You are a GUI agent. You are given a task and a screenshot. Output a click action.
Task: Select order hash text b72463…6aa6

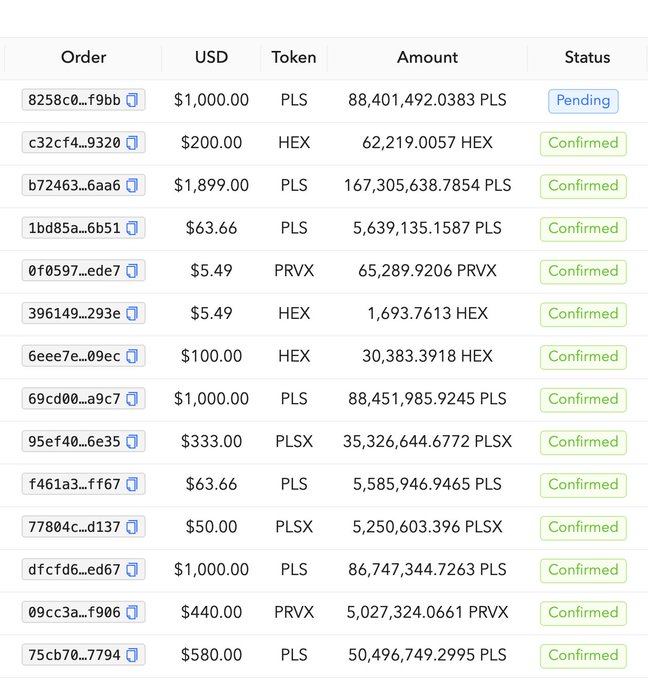click(x=74, y=186)
